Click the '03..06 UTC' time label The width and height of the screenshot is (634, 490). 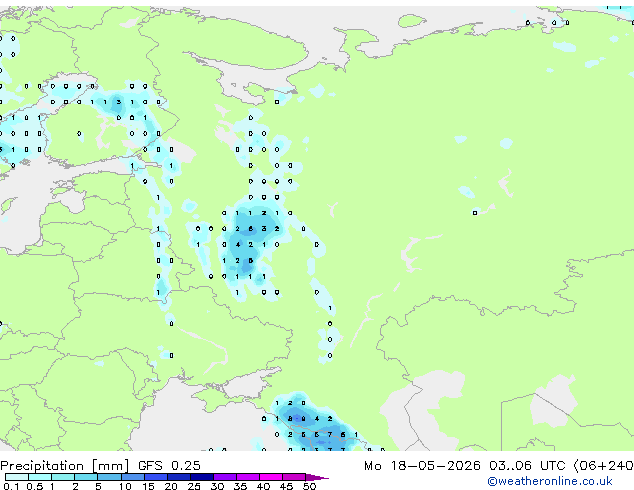tap(527, 466)
